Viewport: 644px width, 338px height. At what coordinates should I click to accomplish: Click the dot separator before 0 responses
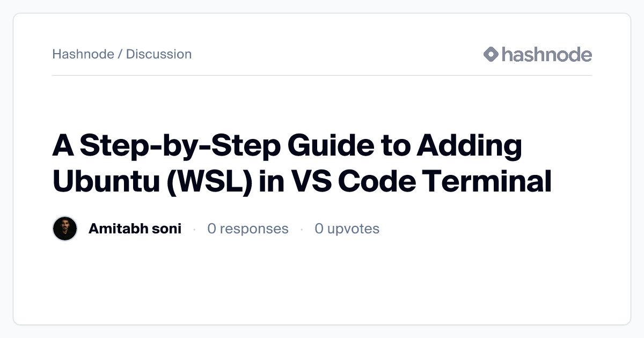(x=194, y=230)
